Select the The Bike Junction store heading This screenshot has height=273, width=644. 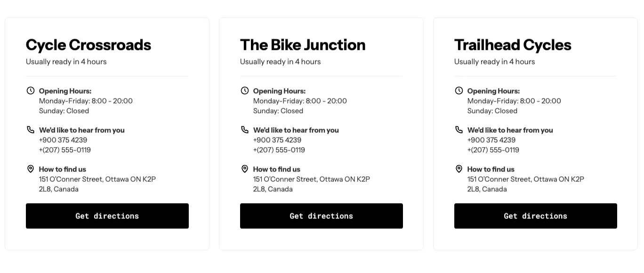pyautogui.click(x=303, y=45)
